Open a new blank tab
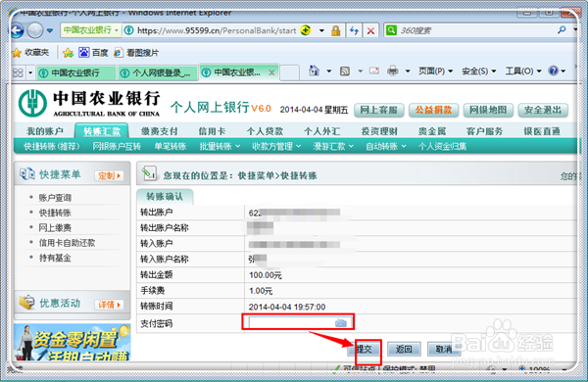 tap(289, 72)
